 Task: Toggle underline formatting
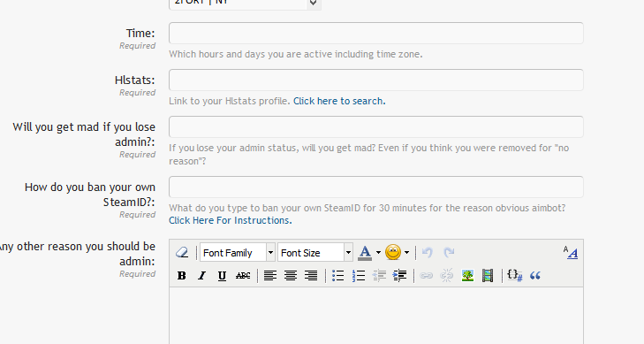tap(222, 276)
